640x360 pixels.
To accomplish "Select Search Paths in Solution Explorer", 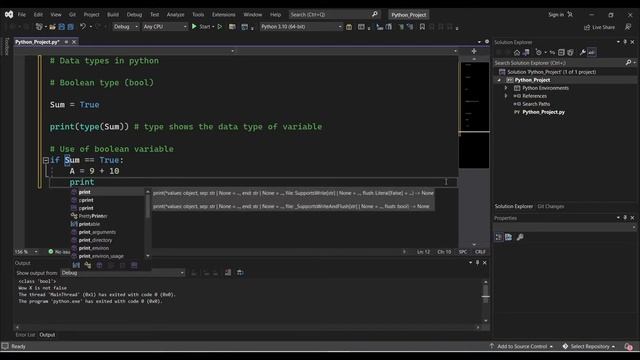I will coord(536,104).
